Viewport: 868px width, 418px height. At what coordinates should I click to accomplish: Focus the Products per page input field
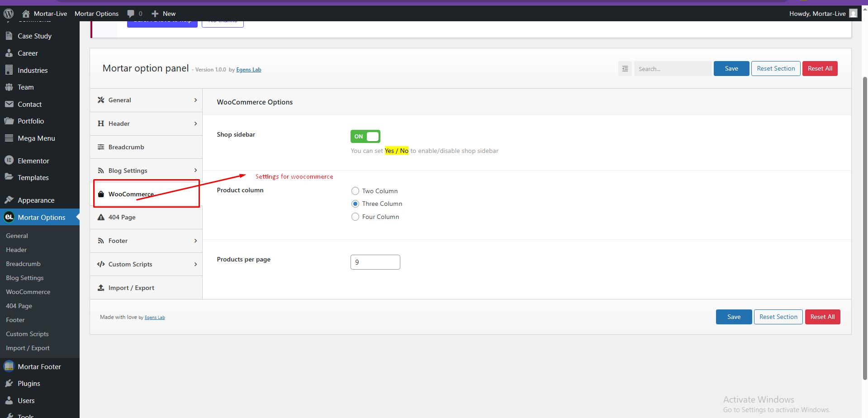click(x=375, y=262)
